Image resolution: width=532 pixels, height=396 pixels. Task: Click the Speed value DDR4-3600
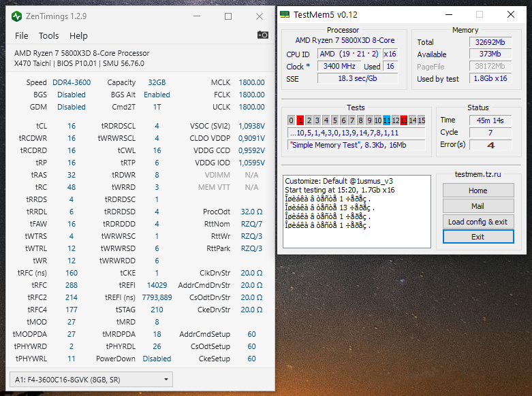(x=72, y=82)
